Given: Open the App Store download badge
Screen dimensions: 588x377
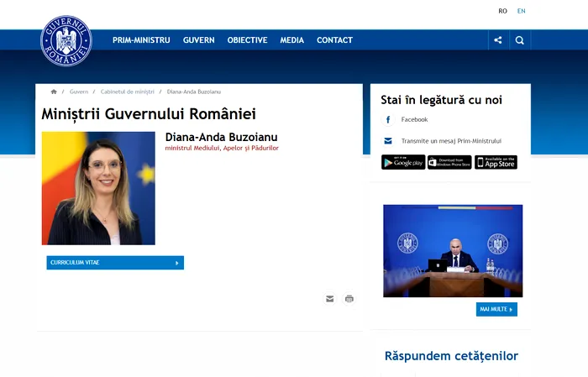Looking at the screenshot, I should click(496, 162).
